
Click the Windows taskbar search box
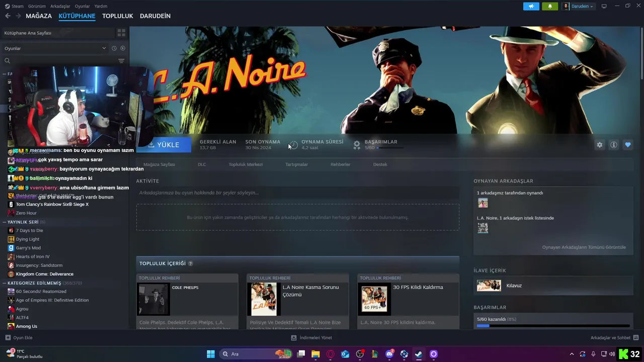pyautogui.click(x=257, y=354)
